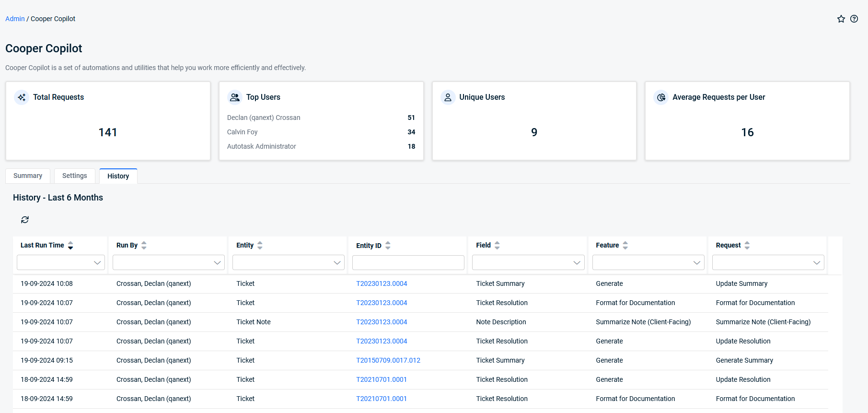Sort the Feature column
868x413 pixels.
point(625,245)
